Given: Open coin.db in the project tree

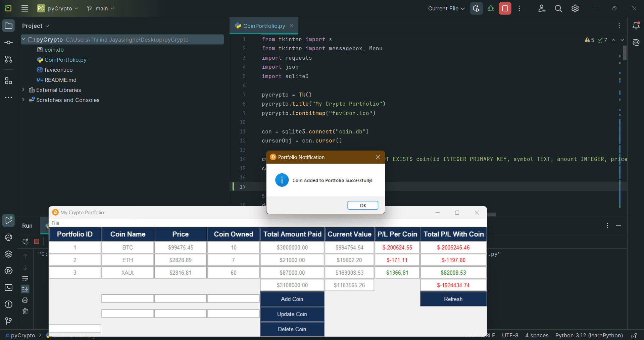Looking at the screenshot, I should [x=54, y=50].
